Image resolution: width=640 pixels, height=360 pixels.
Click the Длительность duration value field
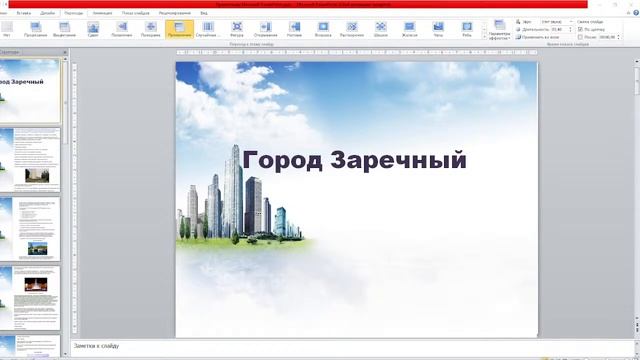[x=559, y=29]
